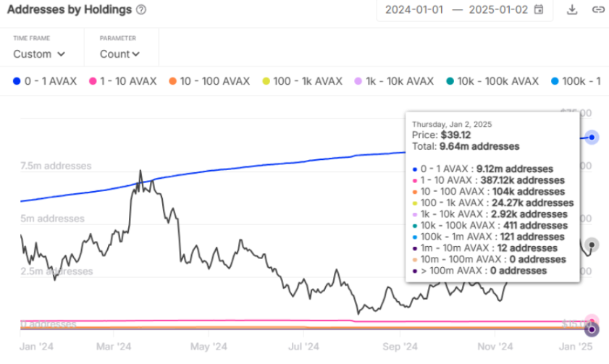Viewport: 609px width, 364px height.
Task: Click the Total: 9.64m addresses tooltip line
Action: [466, 146]
